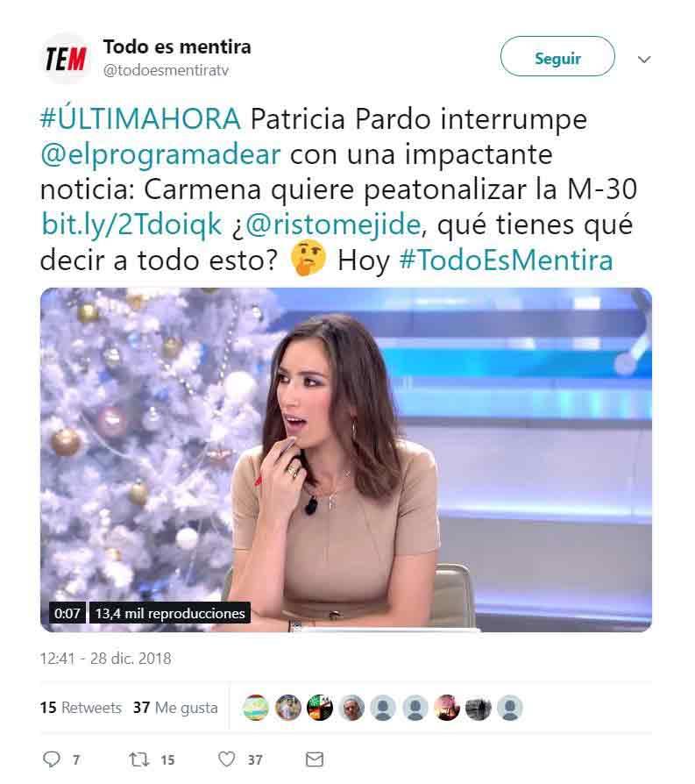
Task: Play the embedded video thumbnail
Action: 346,460
